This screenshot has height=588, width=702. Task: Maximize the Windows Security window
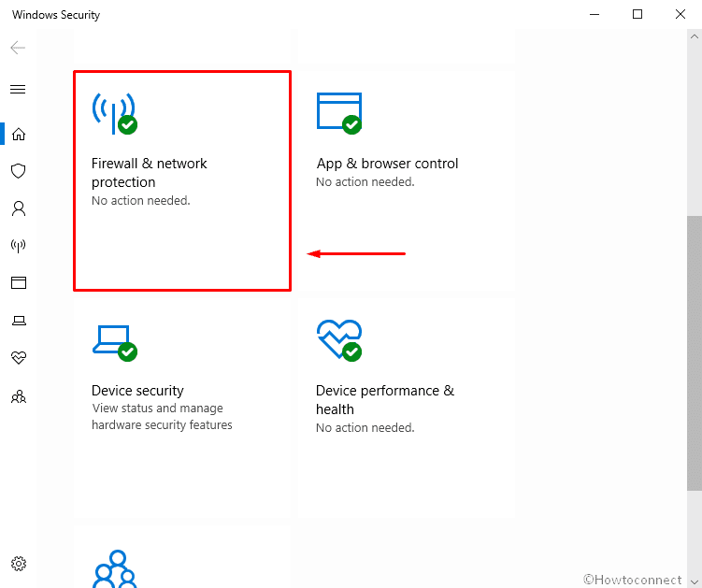coord(638,14)
